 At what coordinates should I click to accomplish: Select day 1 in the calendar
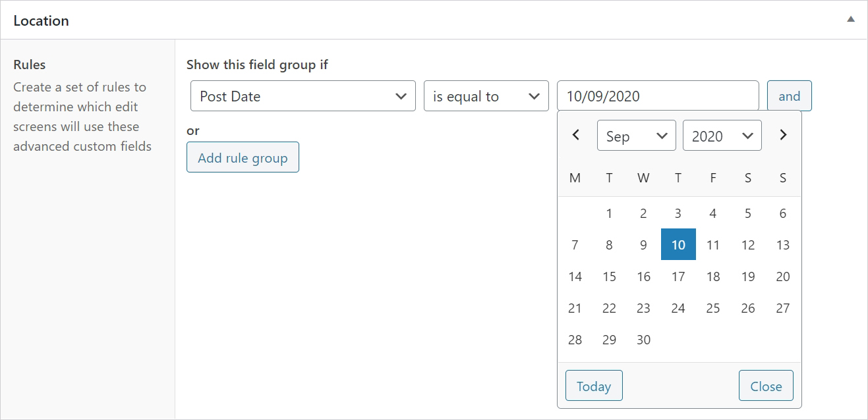click(x=609, y=213)
